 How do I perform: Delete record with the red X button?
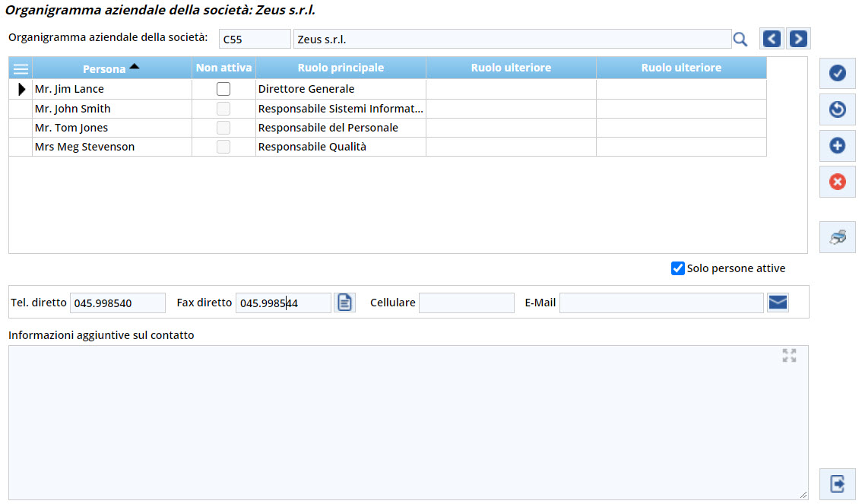point(837,182)
